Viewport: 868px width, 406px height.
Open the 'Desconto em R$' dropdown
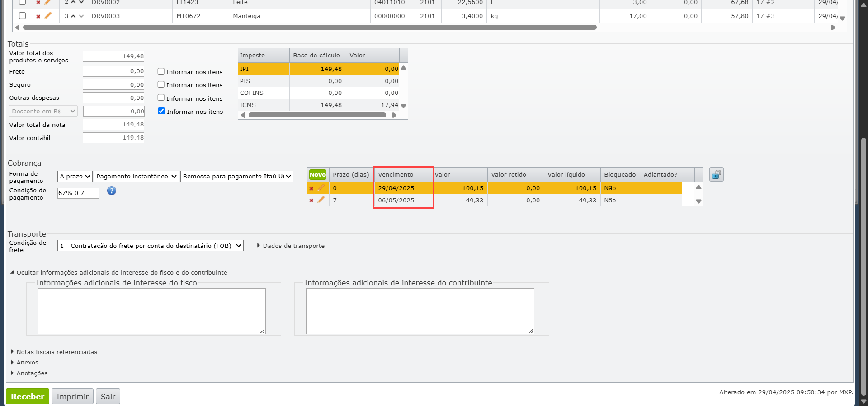[43, 111]
